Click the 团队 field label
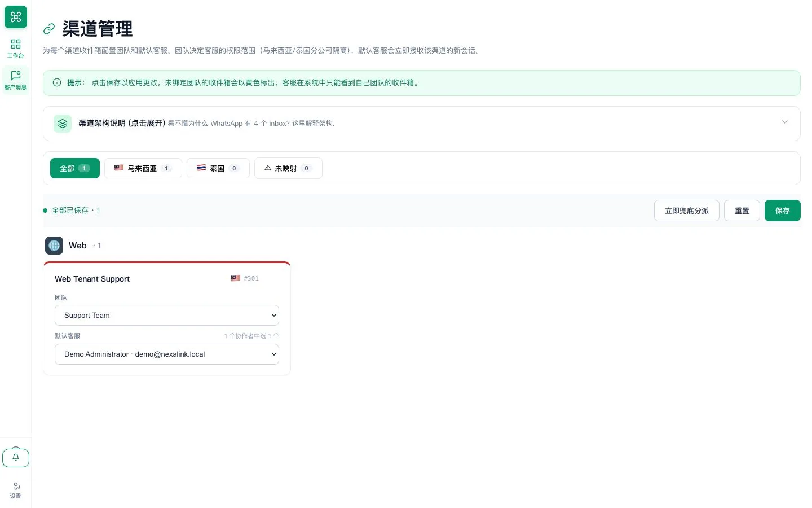Screen dimensions: 812x508 [x=61, y=297]
